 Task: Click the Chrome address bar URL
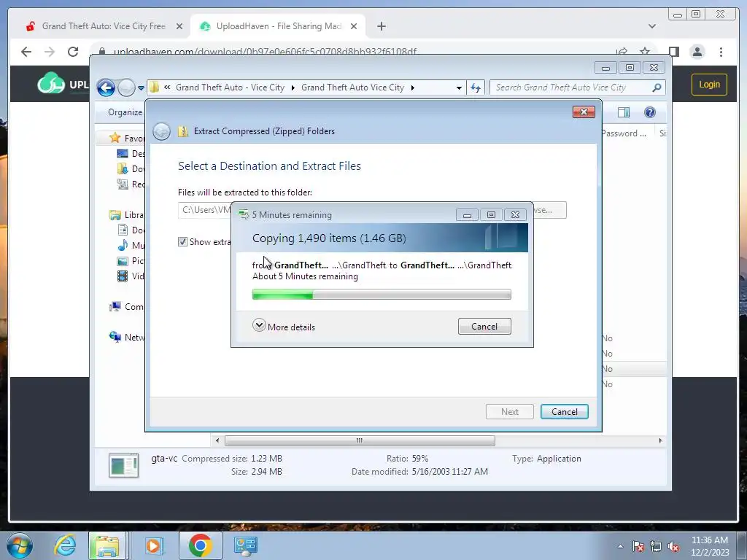pos(265,52)
